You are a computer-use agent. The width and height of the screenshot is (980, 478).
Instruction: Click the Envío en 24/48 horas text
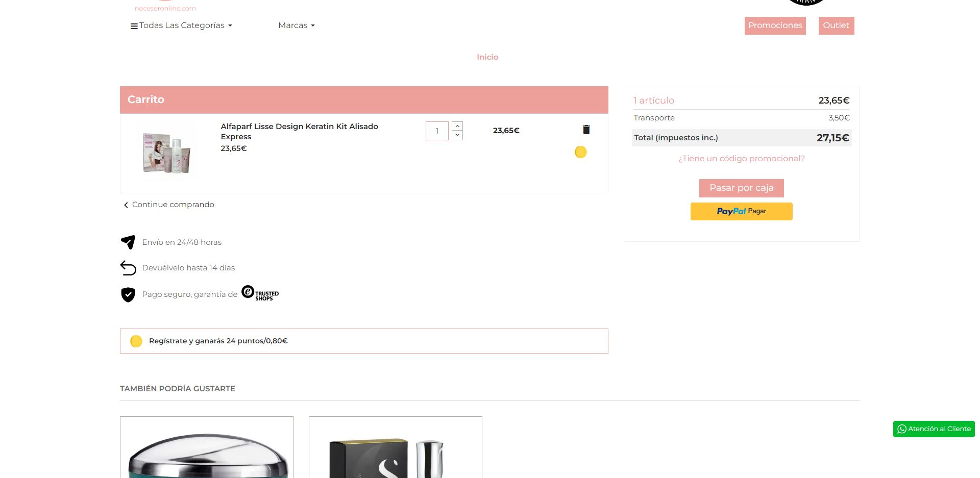click(182, 242)
